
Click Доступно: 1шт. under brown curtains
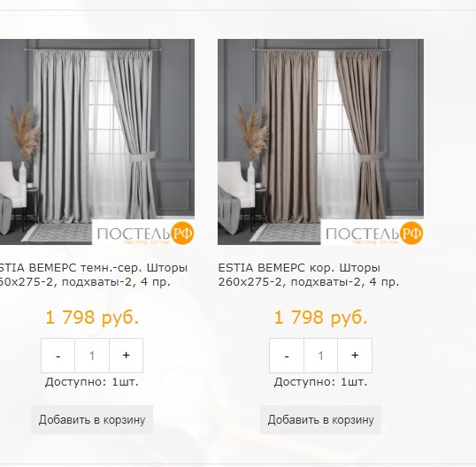point(320,382)
